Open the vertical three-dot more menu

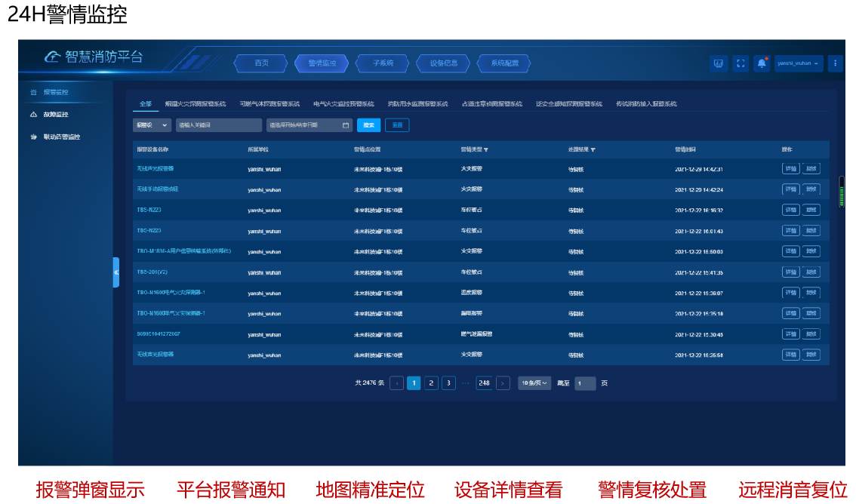click(835, 63)
